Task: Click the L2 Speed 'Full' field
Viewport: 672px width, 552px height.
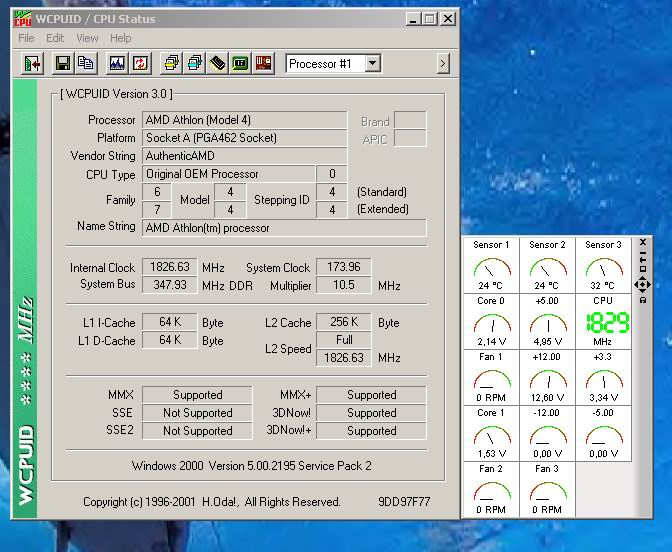Action: (x=344, y=340)
